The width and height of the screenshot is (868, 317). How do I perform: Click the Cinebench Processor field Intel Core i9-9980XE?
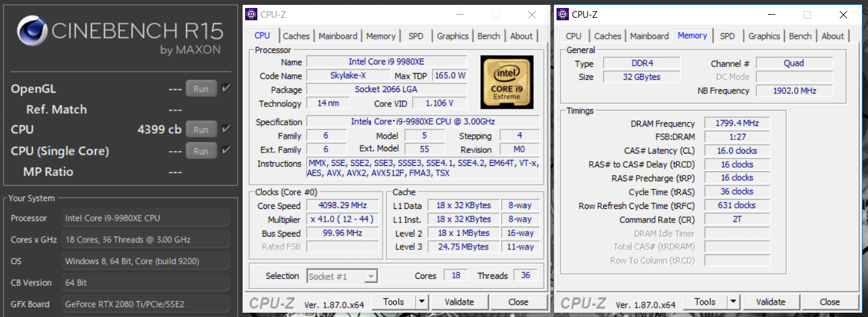146,218
